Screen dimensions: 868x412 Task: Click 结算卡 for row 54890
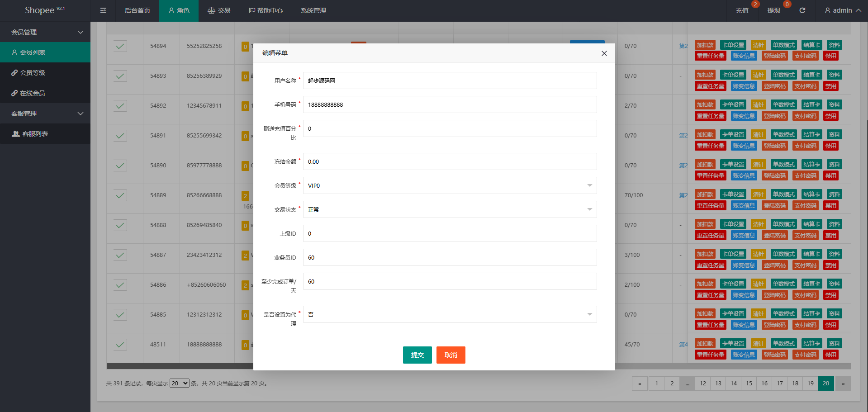811,164
